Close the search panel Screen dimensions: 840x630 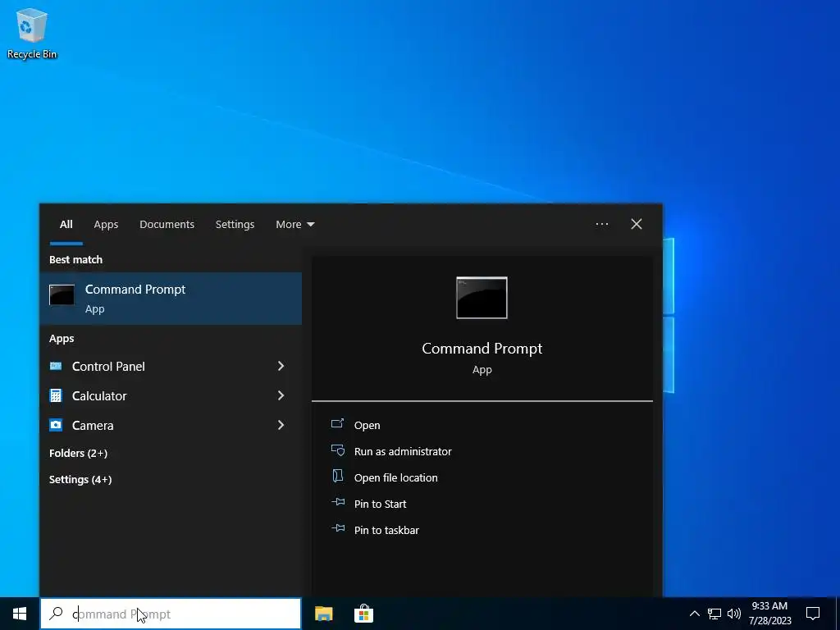tap(636, 224)
